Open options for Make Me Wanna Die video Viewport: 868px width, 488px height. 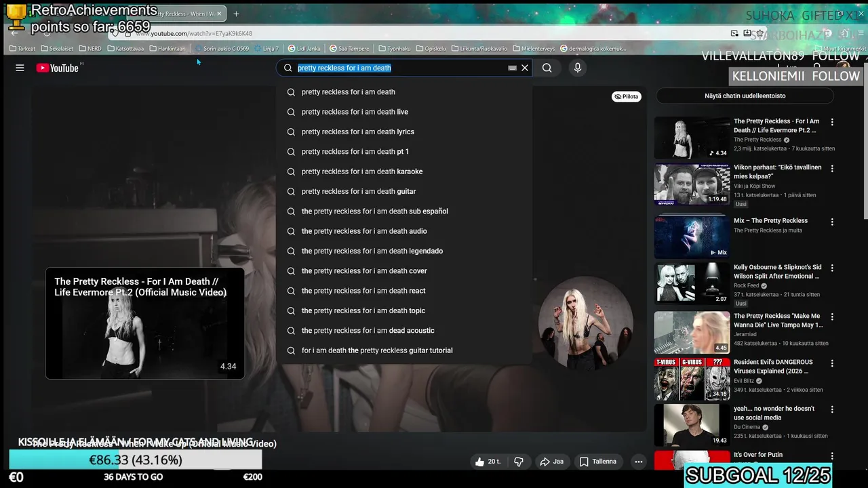tap(832, 317)
